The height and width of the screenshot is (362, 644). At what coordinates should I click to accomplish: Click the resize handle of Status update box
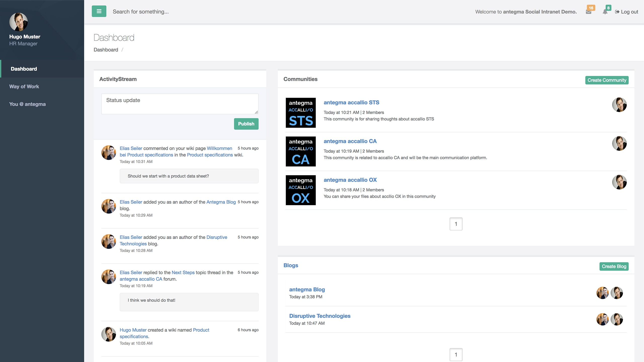click(256, 112)
